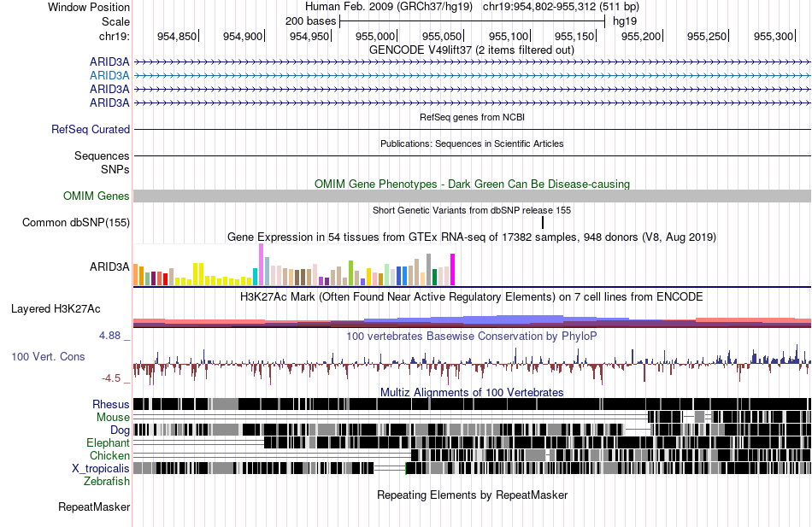Open the GTEx Gene Expression track title

point(472,237)
